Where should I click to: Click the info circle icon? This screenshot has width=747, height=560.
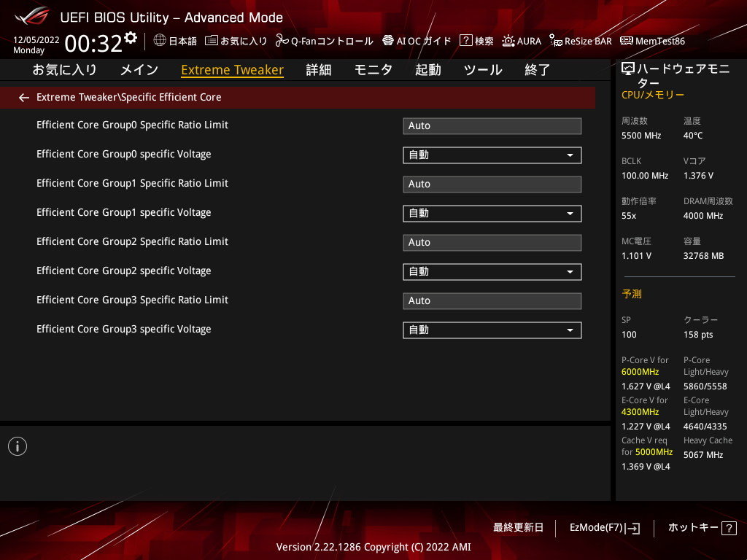pyautogui.click(x=18, y=446)
